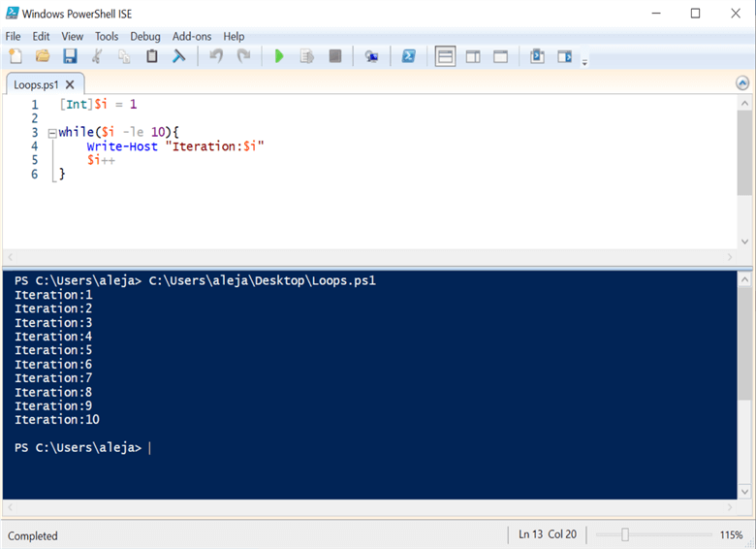Collapse the while loop code block
The height and width of the screenshot is (549, 756).
52,134
